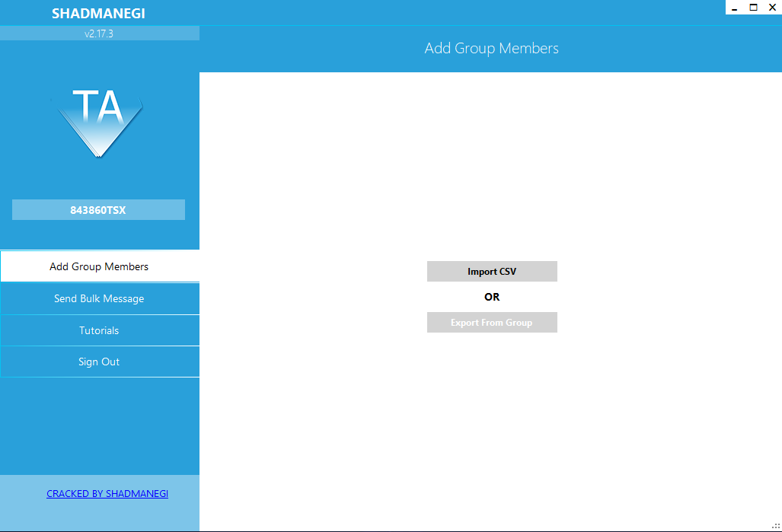Minimize the application window
Viewport: 782px width, 532px height.
734,8
